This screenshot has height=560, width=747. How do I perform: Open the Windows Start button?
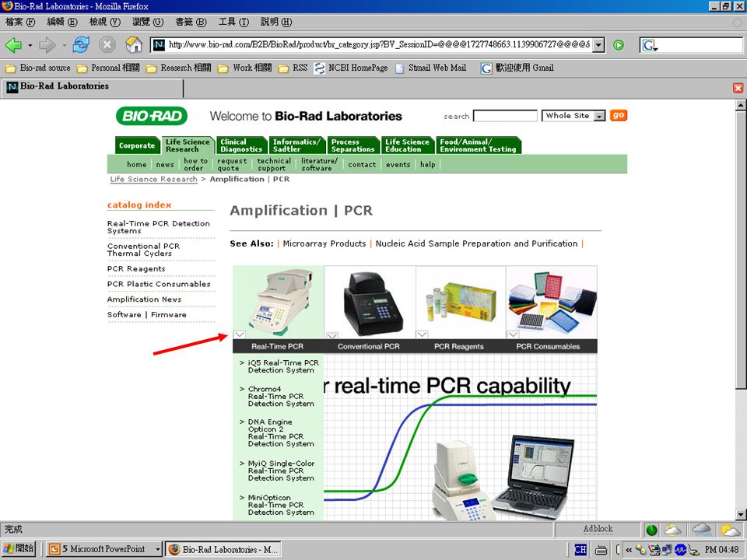19,549
